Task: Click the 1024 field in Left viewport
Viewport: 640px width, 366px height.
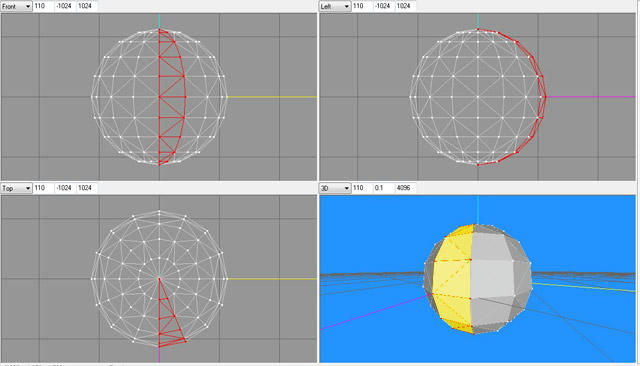Action: click(x=405, y=6)
